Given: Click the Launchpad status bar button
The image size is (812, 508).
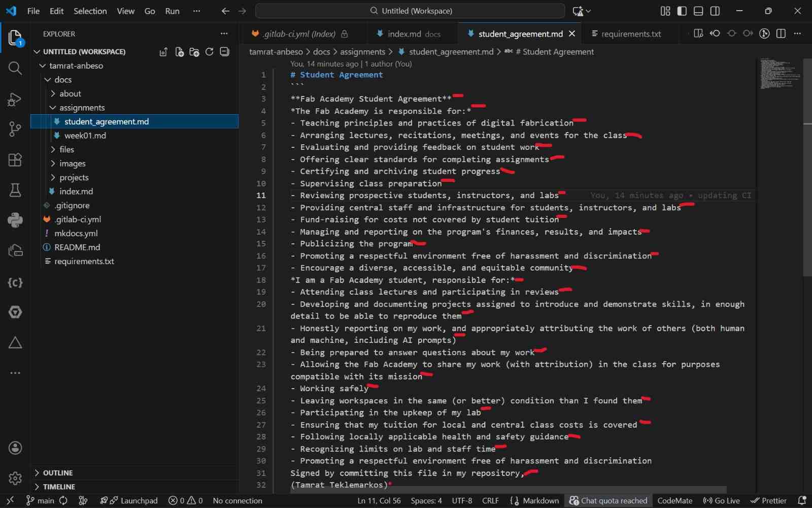Looking at the screenshot, I should [129, 500].
